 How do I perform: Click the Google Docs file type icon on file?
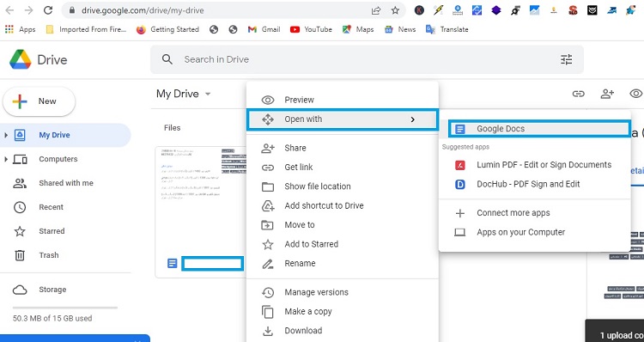[172, 263]
